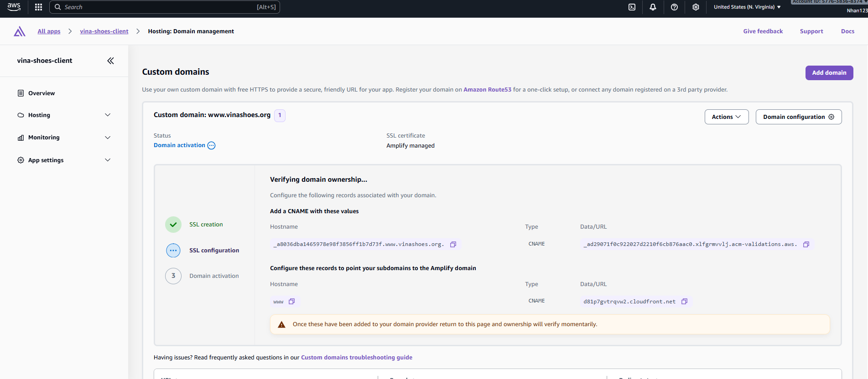
Task: Collapse the vina-shoes-client sidebar
Action: pos(110,61)
